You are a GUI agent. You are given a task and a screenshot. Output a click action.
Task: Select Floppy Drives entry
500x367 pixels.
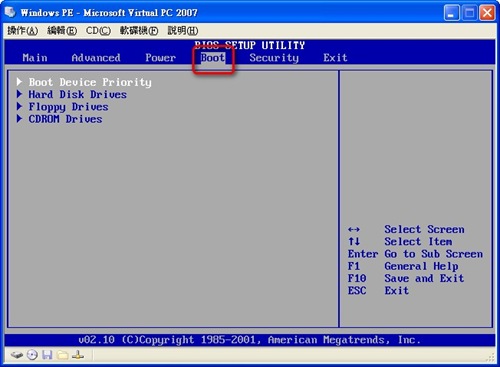coord(68,107)
